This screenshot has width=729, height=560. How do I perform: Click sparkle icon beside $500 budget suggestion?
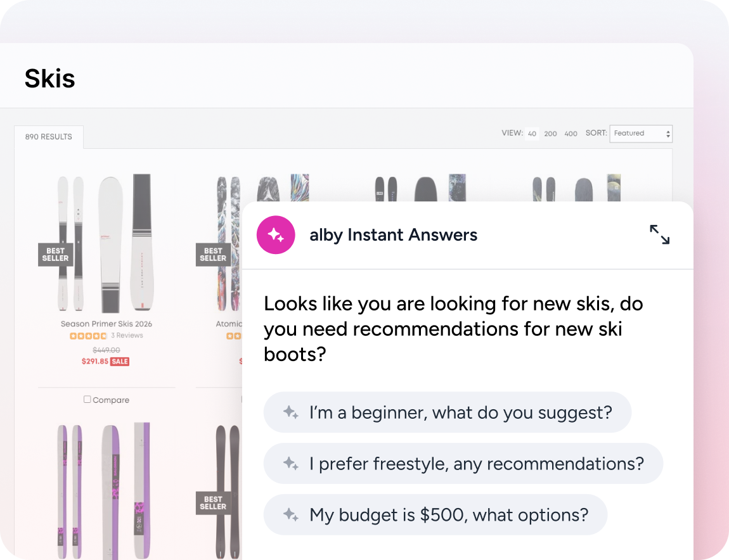[x=291, y=514]
